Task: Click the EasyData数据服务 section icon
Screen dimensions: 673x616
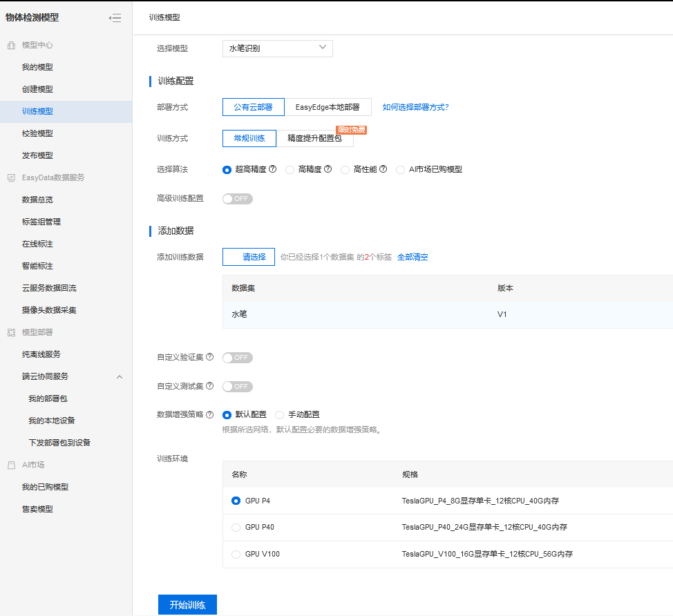Action: click(x=10, y=177)
